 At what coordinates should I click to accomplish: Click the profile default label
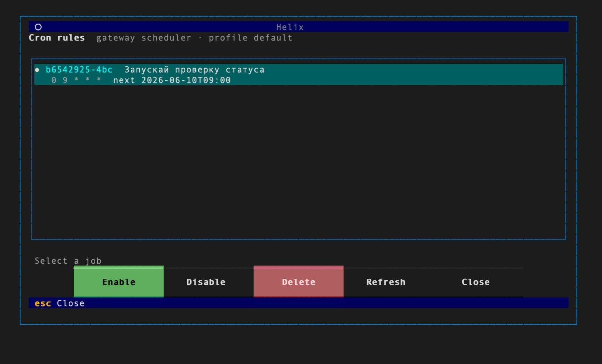250,38
